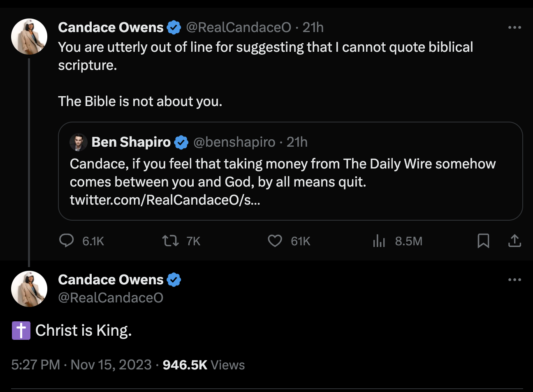Click Ben Shapiro's small avatar in quote
Image resolution: width=533 pixels, height=392 pixels.
pyautogui.click(x=78, y=142)
